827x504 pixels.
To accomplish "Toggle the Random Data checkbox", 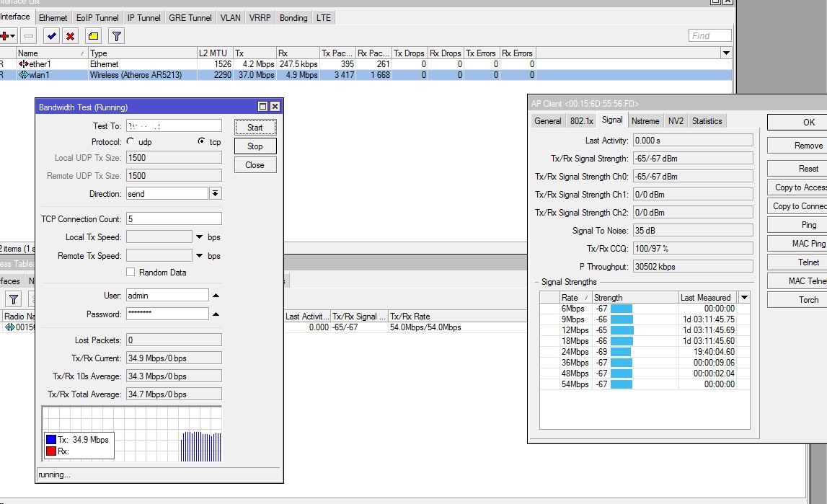I will pyautogui.click(x=131, y=272).
